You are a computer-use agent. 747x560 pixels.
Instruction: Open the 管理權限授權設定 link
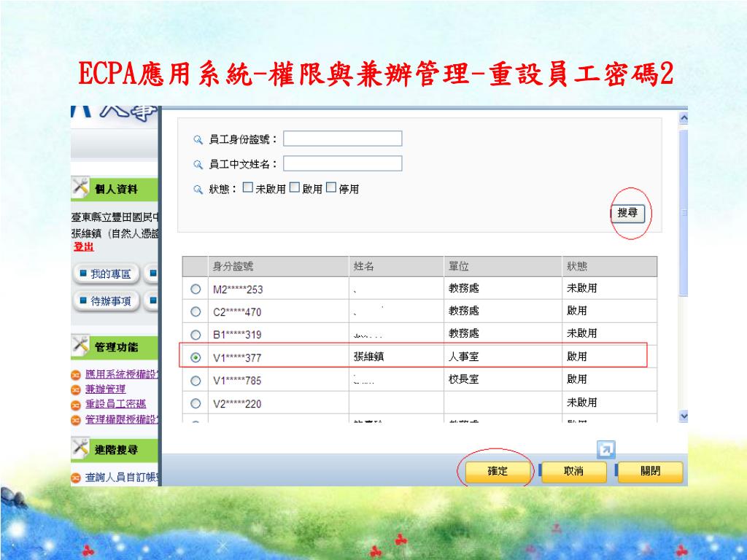pos(121,419)
